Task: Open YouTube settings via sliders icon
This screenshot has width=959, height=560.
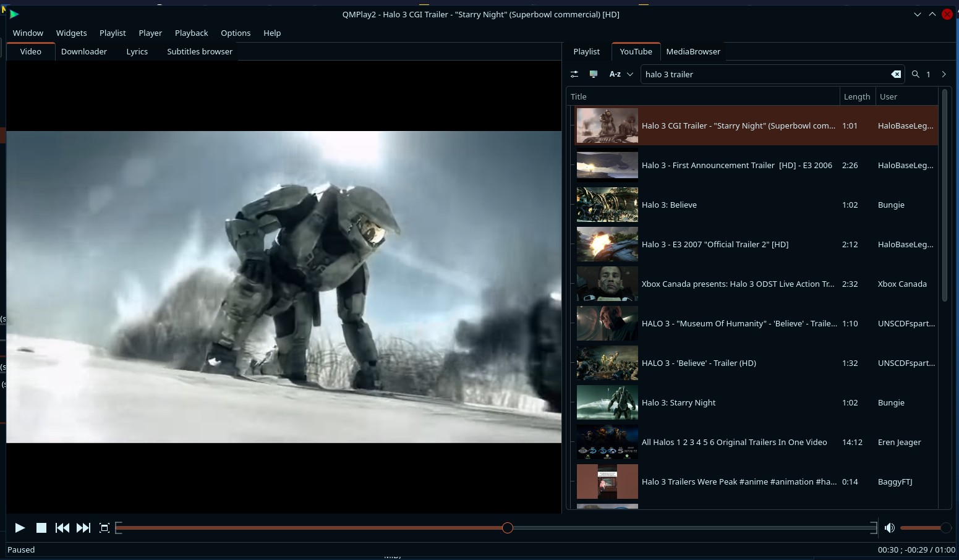Action: click(x=574, y=74)
